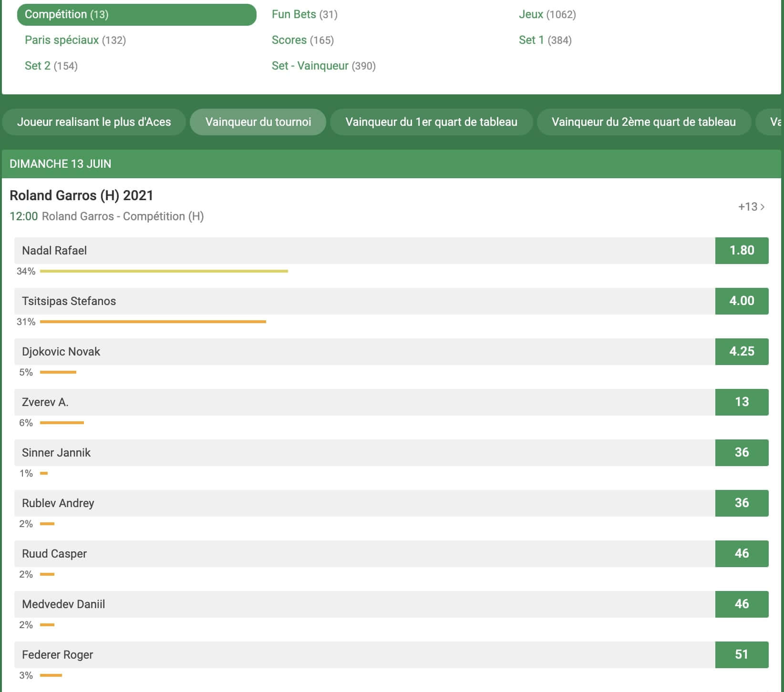784x692 pixels.
Task: Bet on Federer Roger at odds 51
Action: [x=742, y=655]
